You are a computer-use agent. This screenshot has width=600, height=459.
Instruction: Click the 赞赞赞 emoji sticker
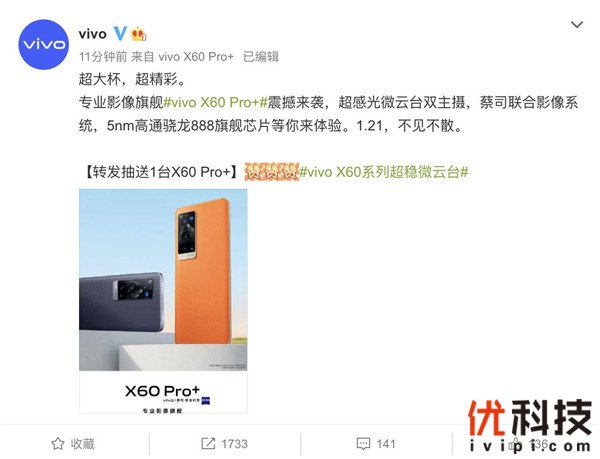(x=272, y=172)
